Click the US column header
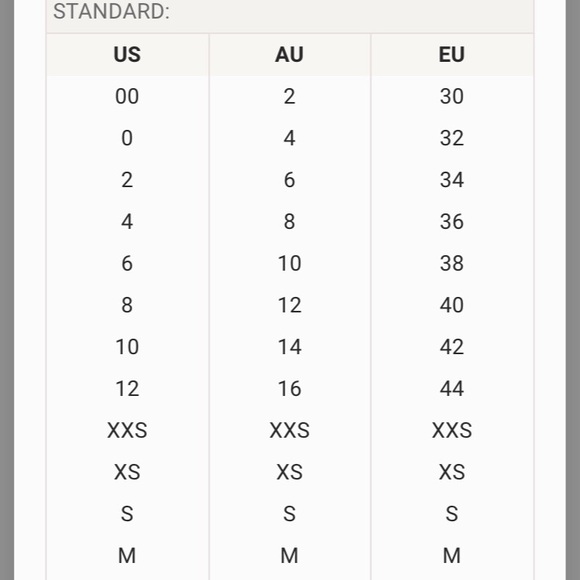 [x=127, y=54]
